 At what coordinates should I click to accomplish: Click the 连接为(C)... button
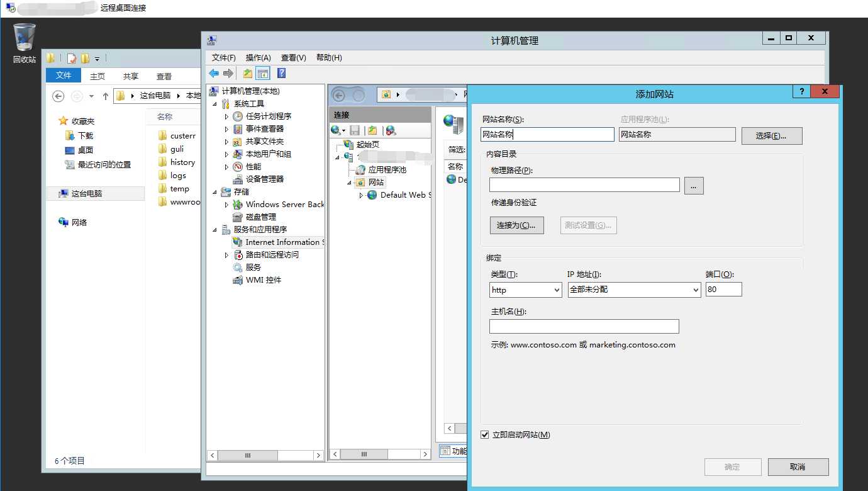(516, 225)
